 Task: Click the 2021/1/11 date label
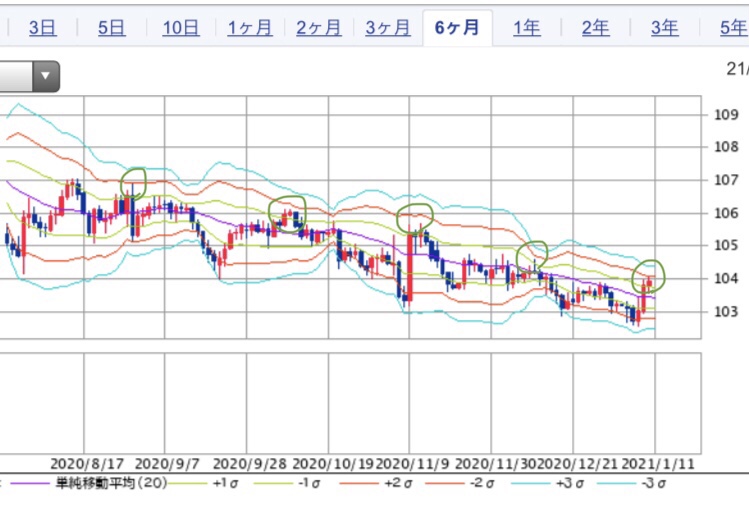pyautogui.click(x=658, y=464)
